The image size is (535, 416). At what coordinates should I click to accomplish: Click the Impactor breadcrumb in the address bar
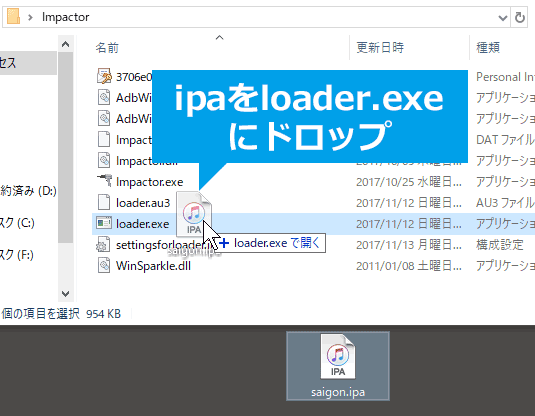click(x=66, y=17)
